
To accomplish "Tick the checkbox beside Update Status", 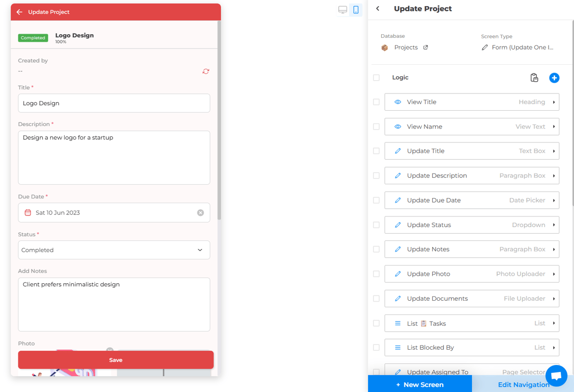I will (x=377, y=225).
